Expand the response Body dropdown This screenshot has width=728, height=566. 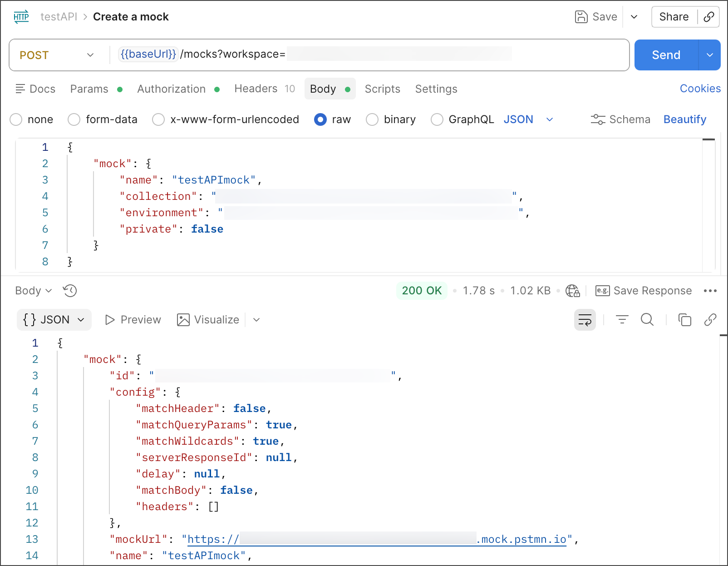(34, 291)
